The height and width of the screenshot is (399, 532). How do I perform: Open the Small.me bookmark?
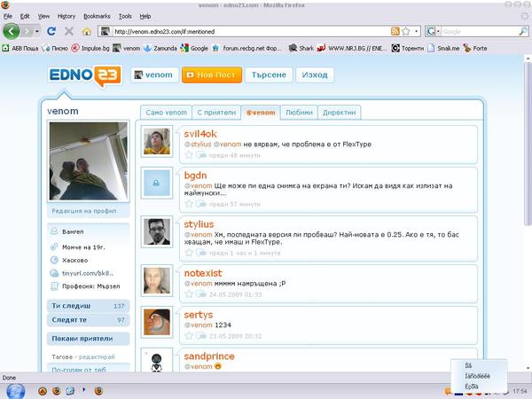443,48
